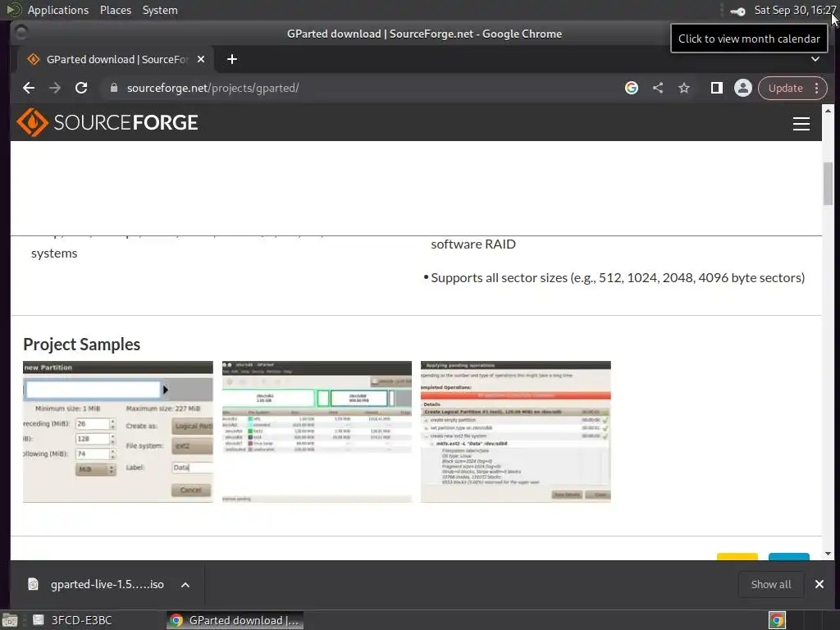840x630 pixels.
Task: Click the lock icon in address bar
Action: coord(113,88)
